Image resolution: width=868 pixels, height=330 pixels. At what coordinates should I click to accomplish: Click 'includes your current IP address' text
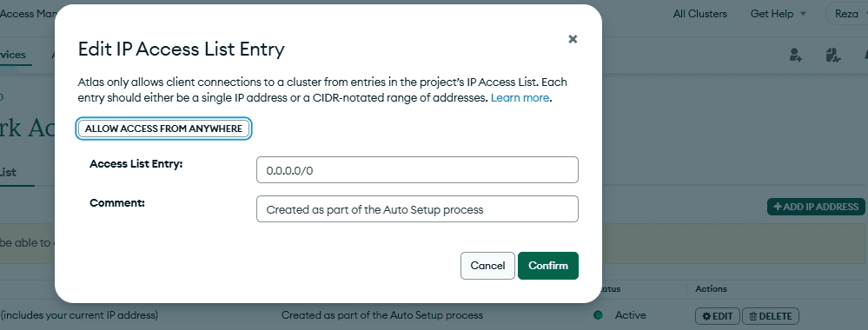[x=79, y=315]
